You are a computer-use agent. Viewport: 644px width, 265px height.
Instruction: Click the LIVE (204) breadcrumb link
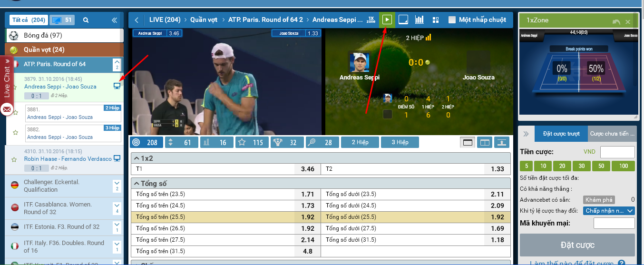[x=165, y=20]
